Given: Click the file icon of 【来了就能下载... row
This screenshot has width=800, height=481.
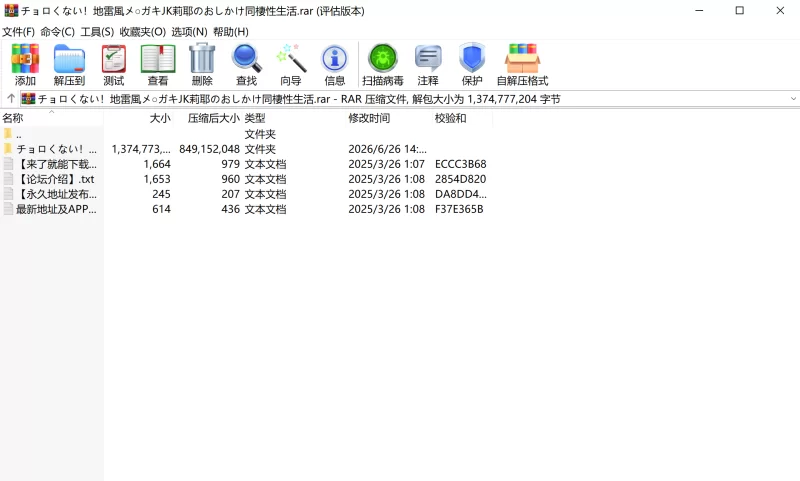Looking at the screenshot, I should pyautogui.click(x=8, y=164).
